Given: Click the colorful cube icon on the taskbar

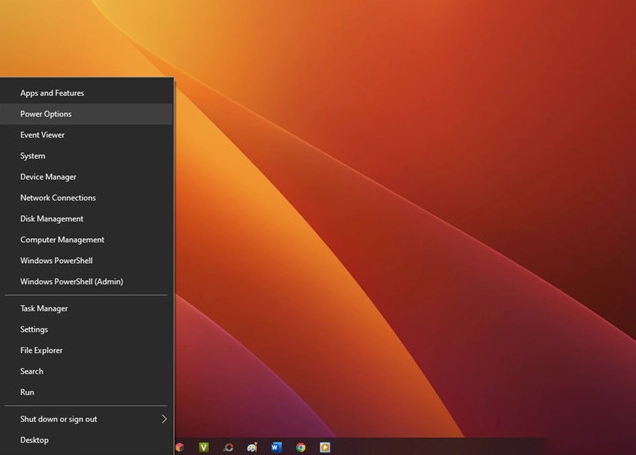Looking at the screenshot, I should [180, 447].
